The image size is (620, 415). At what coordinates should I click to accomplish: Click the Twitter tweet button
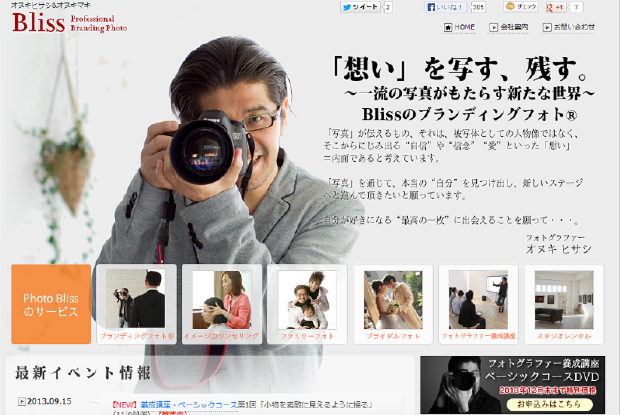360,7
